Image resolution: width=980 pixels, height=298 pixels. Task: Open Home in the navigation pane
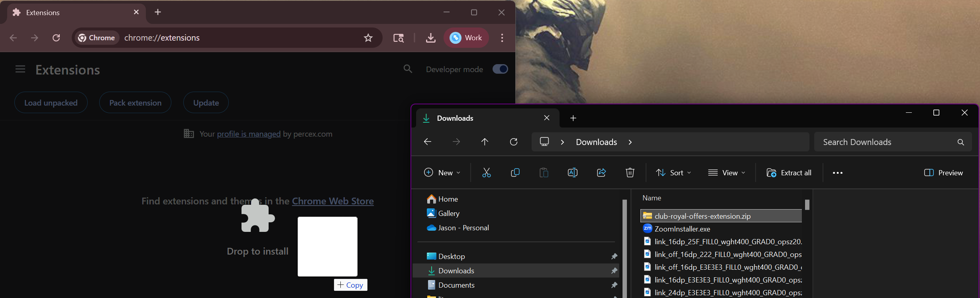point(442,199)
